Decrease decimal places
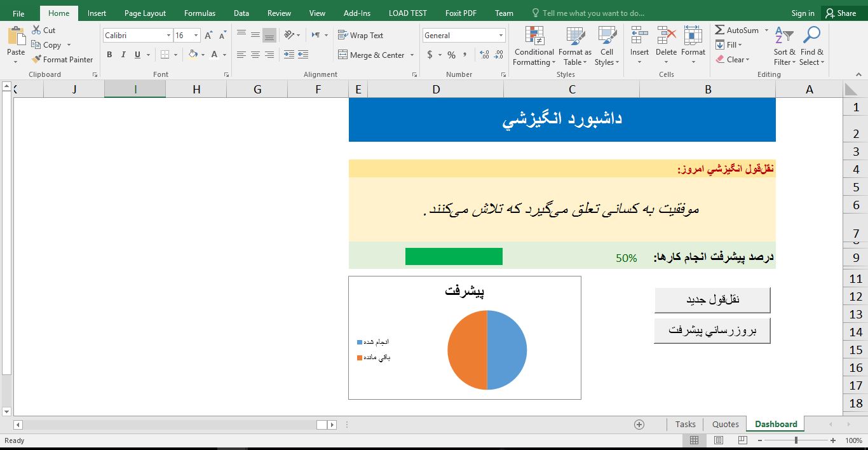This screenshot has width=868, height=450. 499,55
